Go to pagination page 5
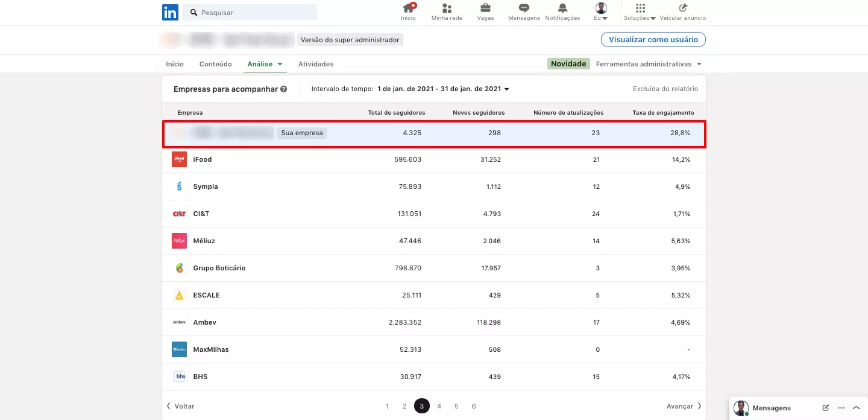 (x=456, y=406)
